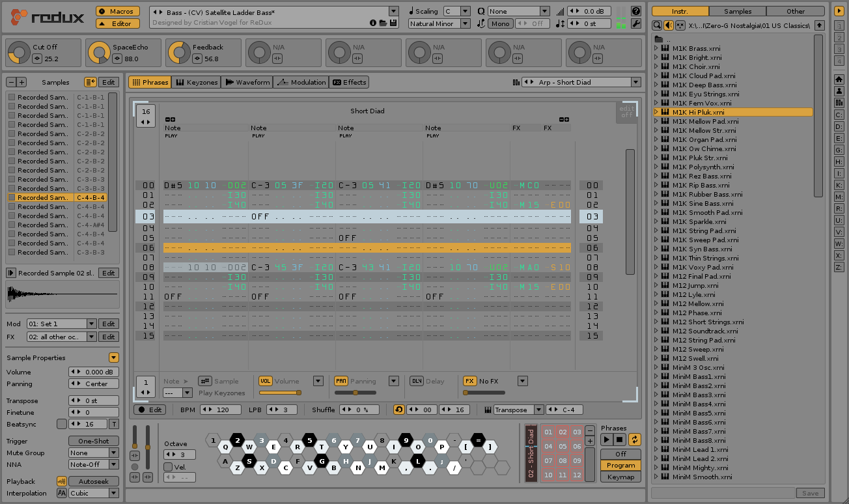The width and height of the screenshot is (849, 504).
Task: Click the browser home folder icon
Action: point(839,79)
